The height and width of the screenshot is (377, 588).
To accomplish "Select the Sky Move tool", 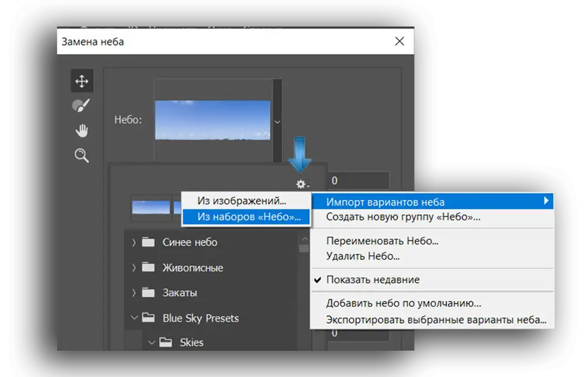I will coord(82,81).
